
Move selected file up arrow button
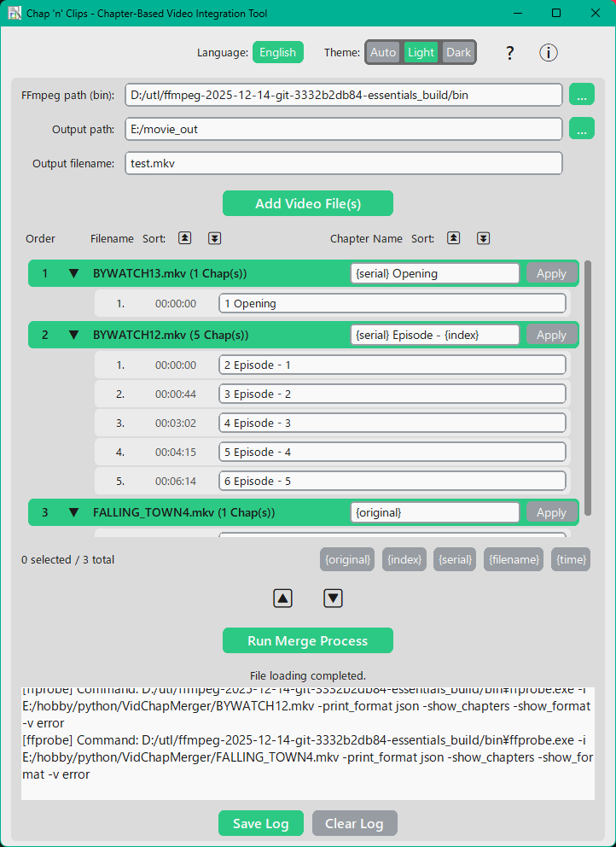click(x=283, y=598)
